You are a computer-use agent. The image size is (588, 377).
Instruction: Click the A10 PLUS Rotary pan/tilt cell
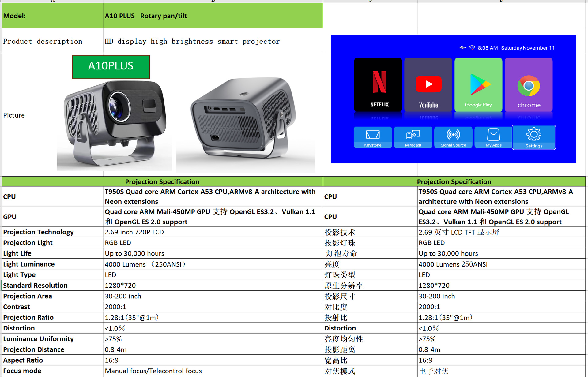point(213,16)
